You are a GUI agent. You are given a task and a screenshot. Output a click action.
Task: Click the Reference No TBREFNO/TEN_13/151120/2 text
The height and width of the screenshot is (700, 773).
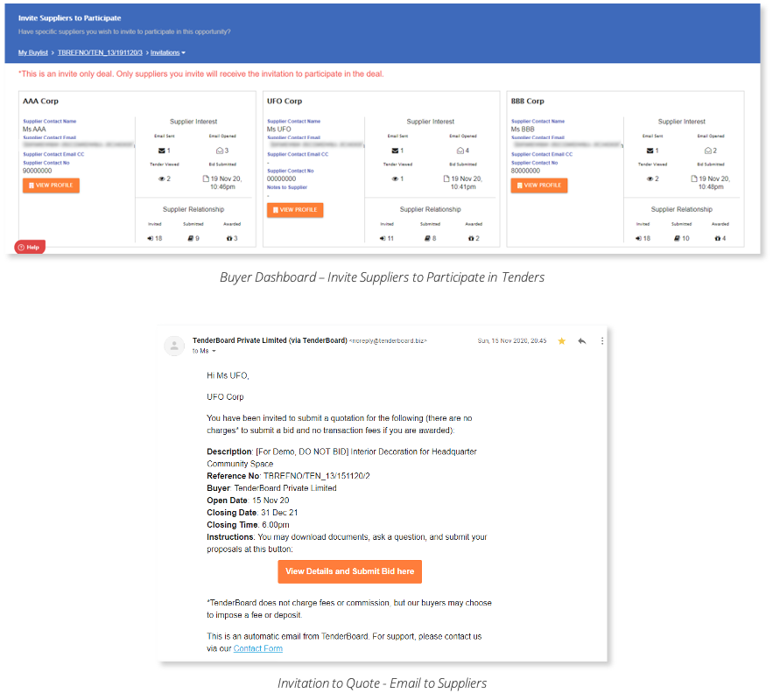point(317,476)
